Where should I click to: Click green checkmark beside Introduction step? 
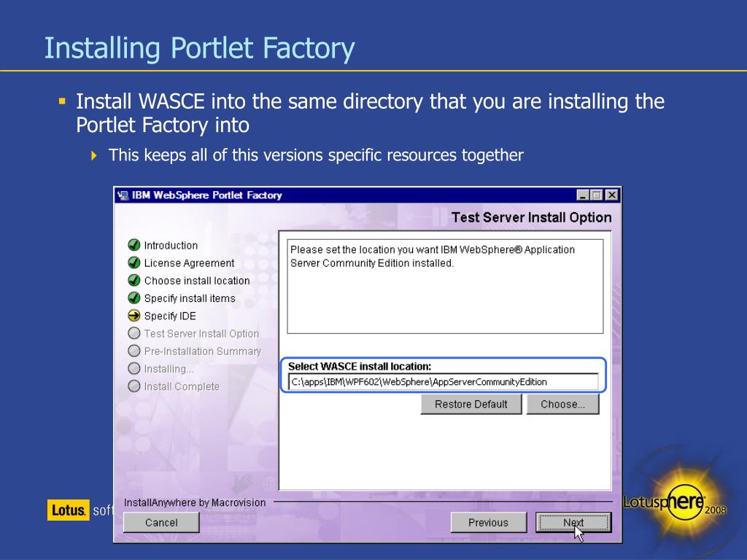click(x=134, y=245)
